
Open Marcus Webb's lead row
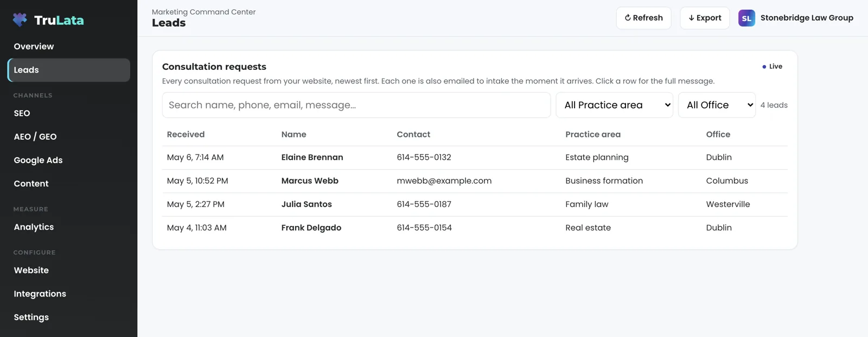[x=475, y=181]
